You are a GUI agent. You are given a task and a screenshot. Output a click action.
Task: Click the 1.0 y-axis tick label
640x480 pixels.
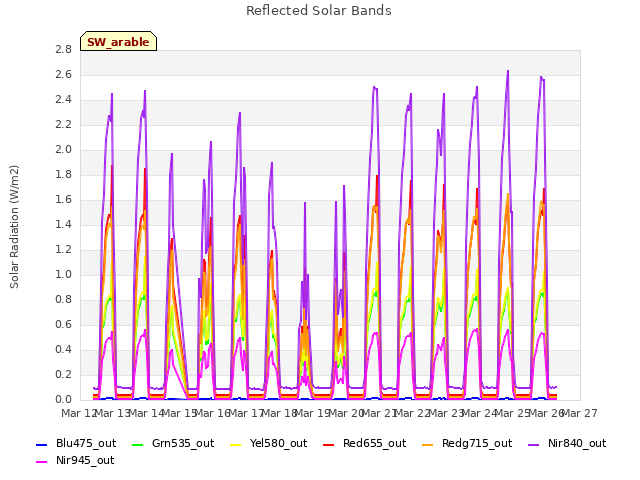[63, 274]
